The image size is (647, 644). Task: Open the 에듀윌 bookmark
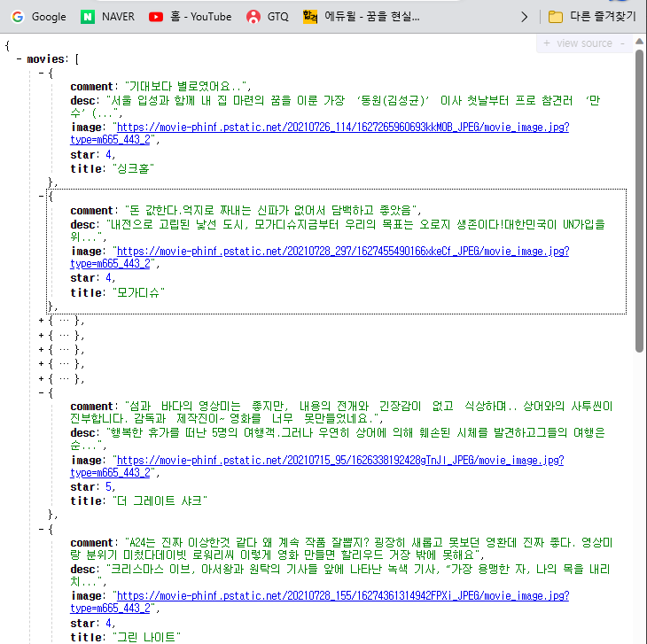362,17
